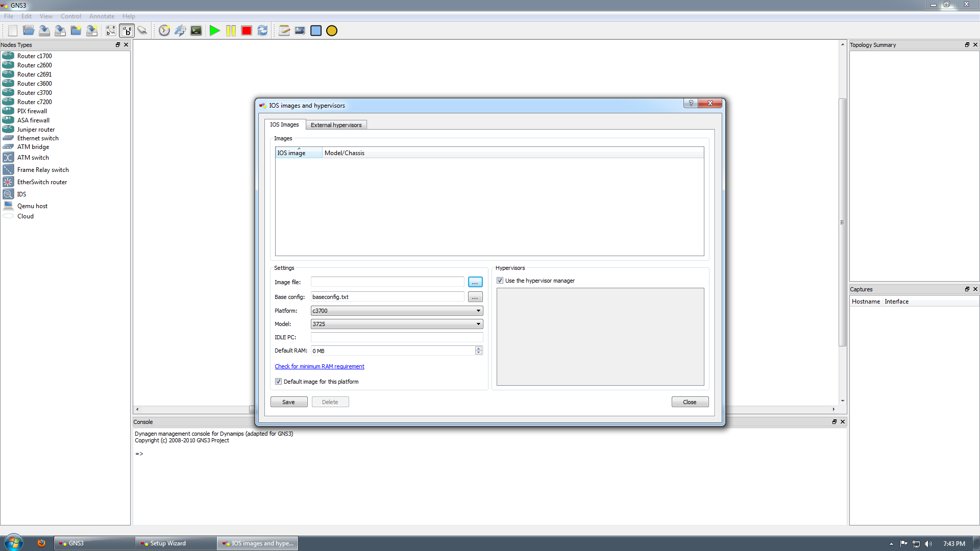Open a project file from toolbar

[x=29, y=31]
